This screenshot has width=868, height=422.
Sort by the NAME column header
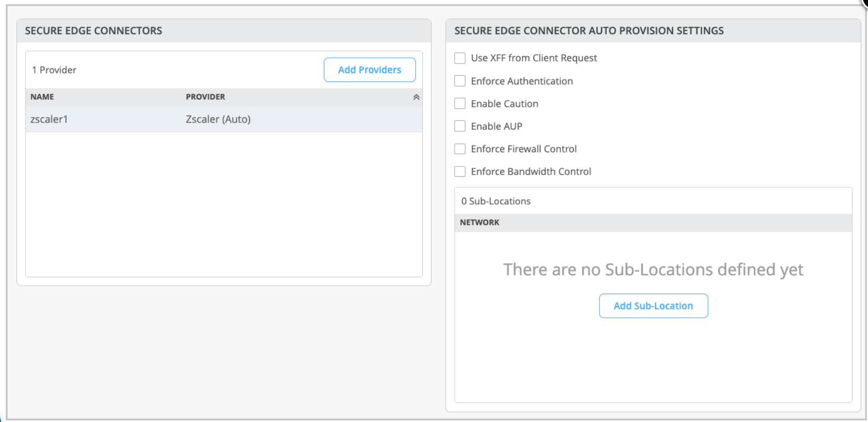click(x=42, y=97)
